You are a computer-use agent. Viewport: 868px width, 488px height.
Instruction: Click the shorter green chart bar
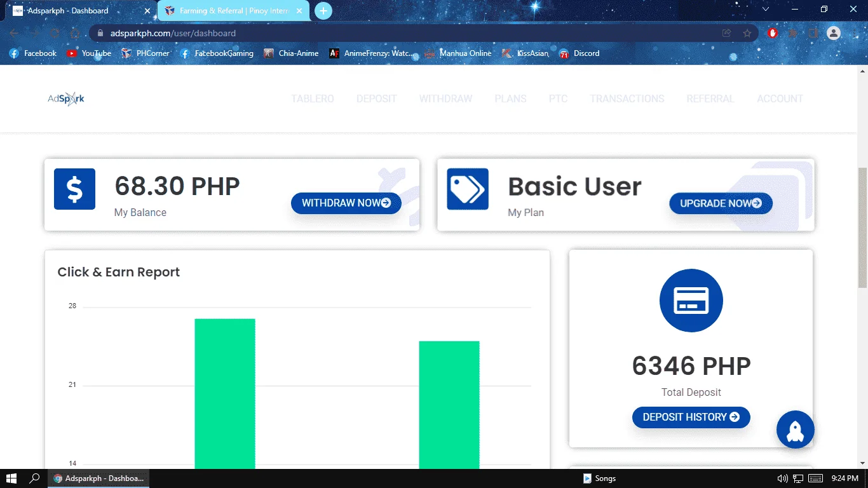click(449, 405)
